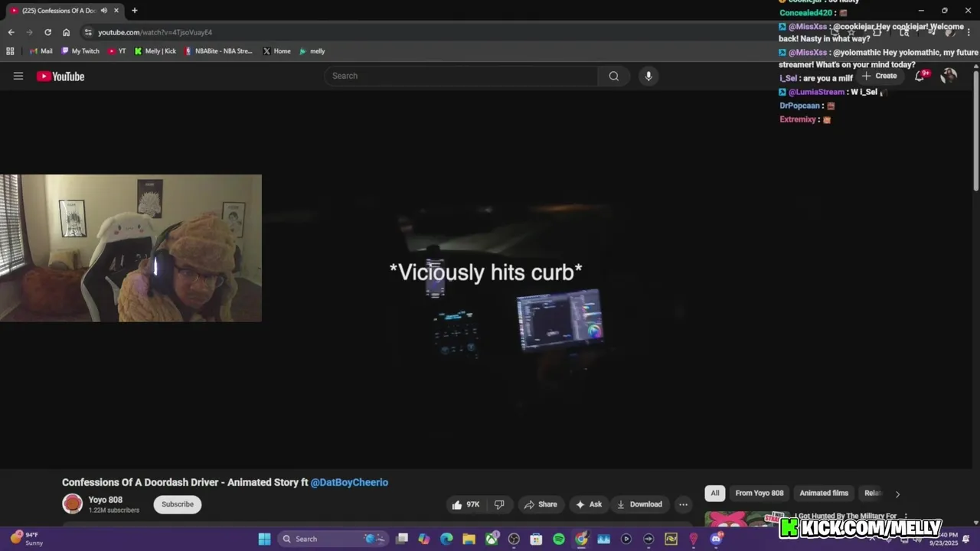Click the YouTube search field

coord(461,76)
